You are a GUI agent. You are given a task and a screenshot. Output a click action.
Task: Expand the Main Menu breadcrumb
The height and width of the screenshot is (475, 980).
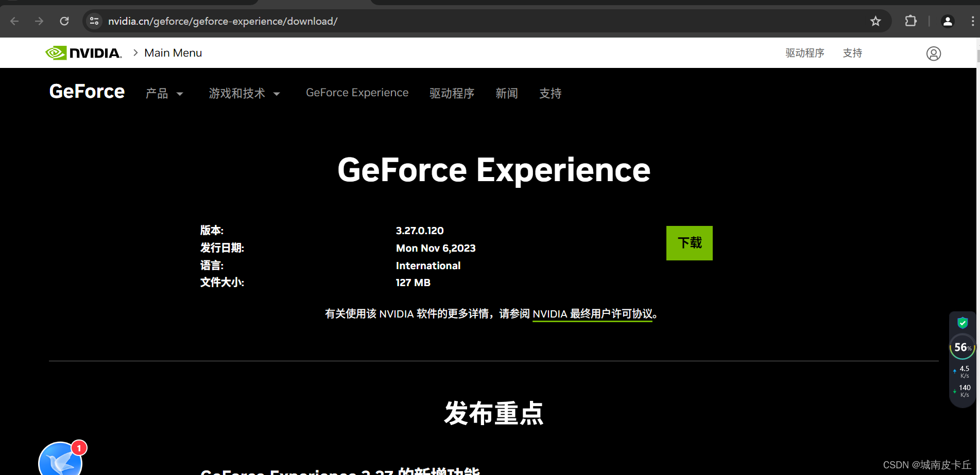pos(173,53)
